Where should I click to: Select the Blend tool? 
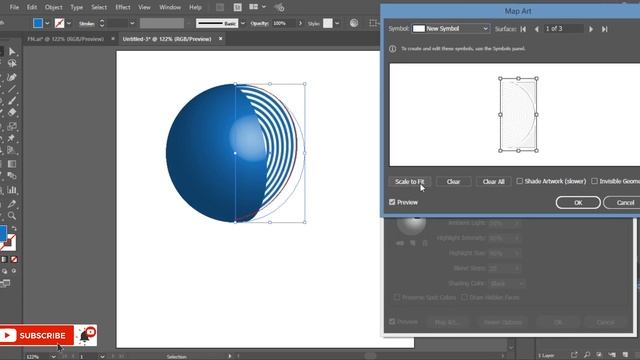[12, 176]
